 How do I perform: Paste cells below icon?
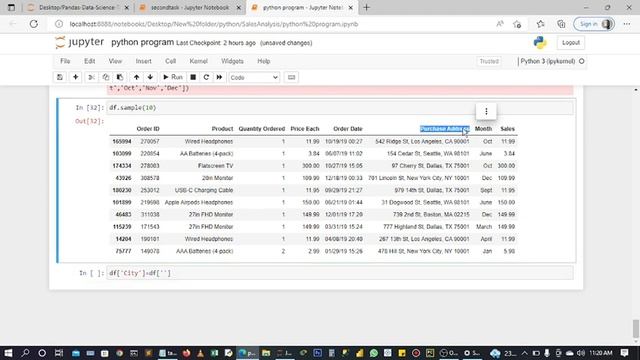click(x=120, y=77)
